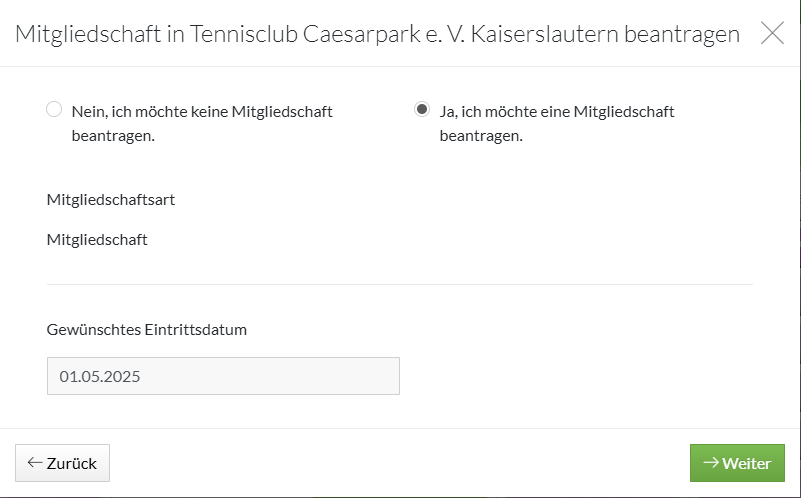The height and width of the screenshot is (498, 801).
Task: Click the word 'Kaiserslautern' in the heading
Action: (x=545, y=34)
